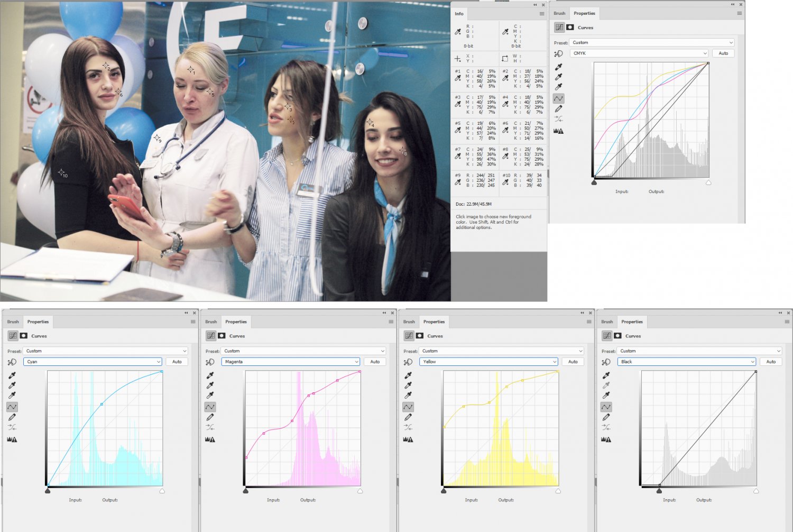
Task: Open the Yellow channel dropdown
Action: pos(488,362)
